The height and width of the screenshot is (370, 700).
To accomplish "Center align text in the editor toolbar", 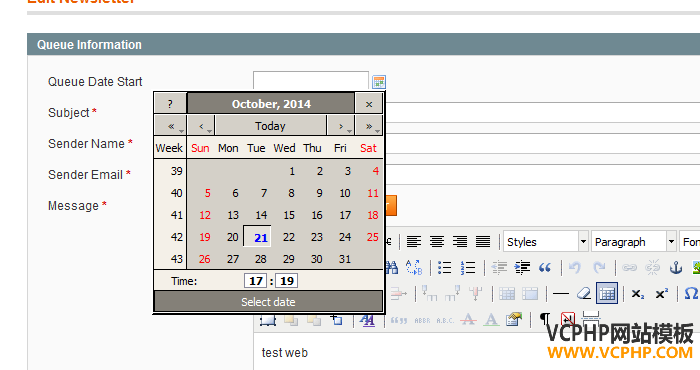I will point(437,242).
